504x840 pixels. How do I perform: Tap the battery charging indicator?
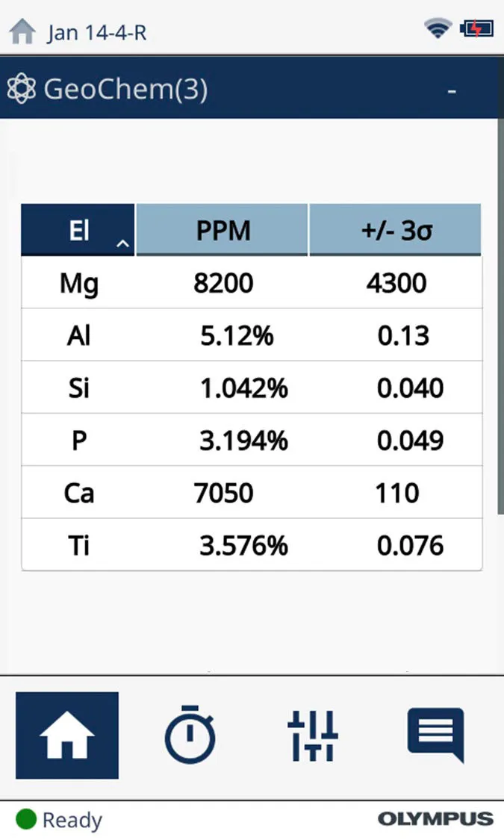[x=476, y=29]
